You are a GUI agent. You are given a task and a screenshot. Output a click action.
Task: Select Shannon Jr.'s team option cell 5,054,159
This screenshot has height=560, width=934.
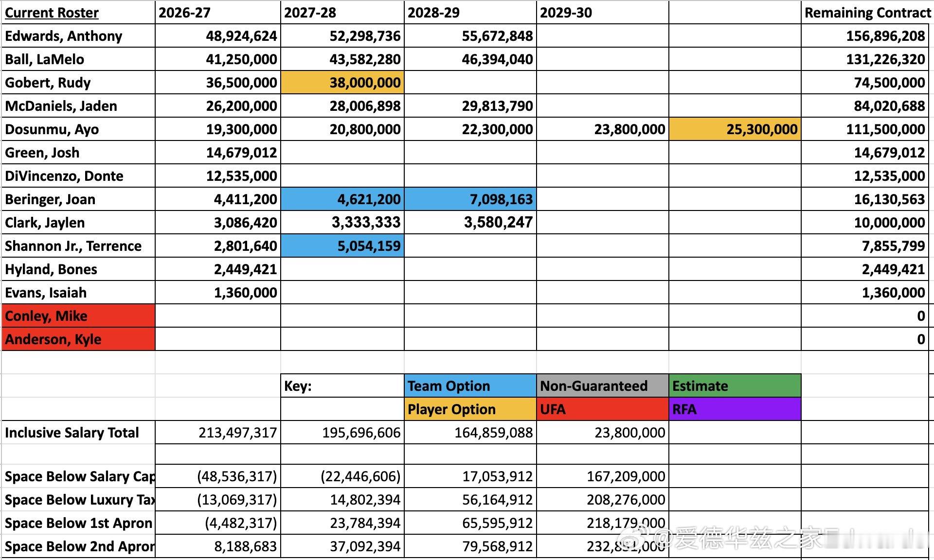pyautogui.click(x=342, y=245)
